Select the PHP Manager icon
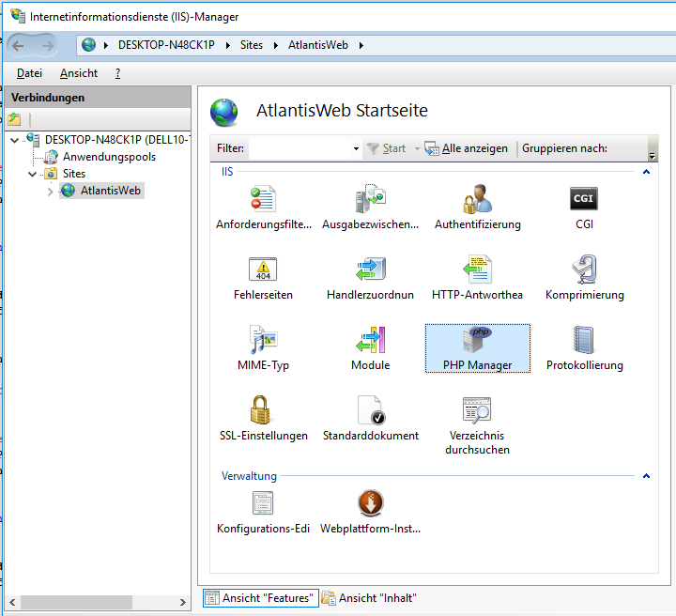The width and height of the screenshot is (676, 616). point(477,340)
